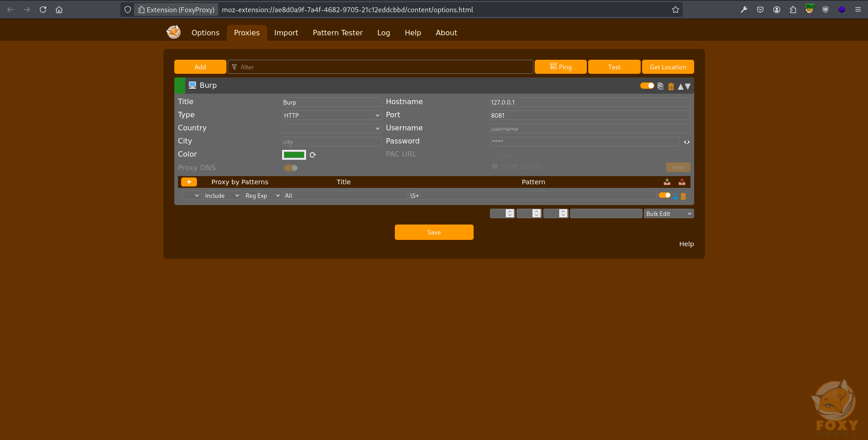Focus the proxy filter search field
This screenshot has width=868, height=440.
pos(380,67)
